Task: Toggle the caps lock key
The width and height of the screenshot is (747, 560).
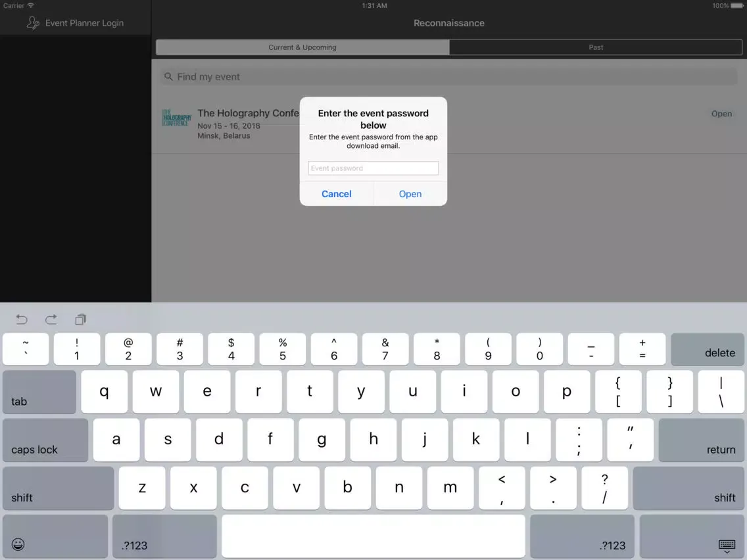Action: [x=45, y=440]
